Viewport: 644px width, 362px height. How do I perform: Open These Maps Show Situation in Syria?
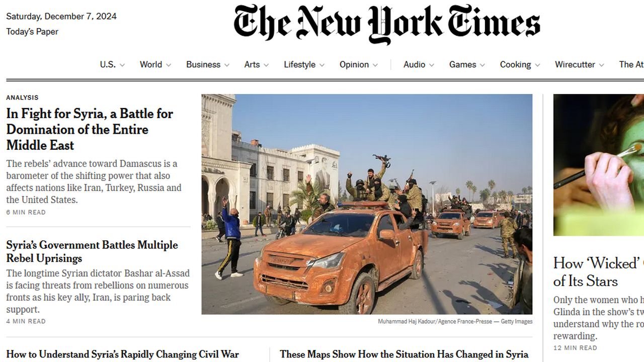[404, 354]
